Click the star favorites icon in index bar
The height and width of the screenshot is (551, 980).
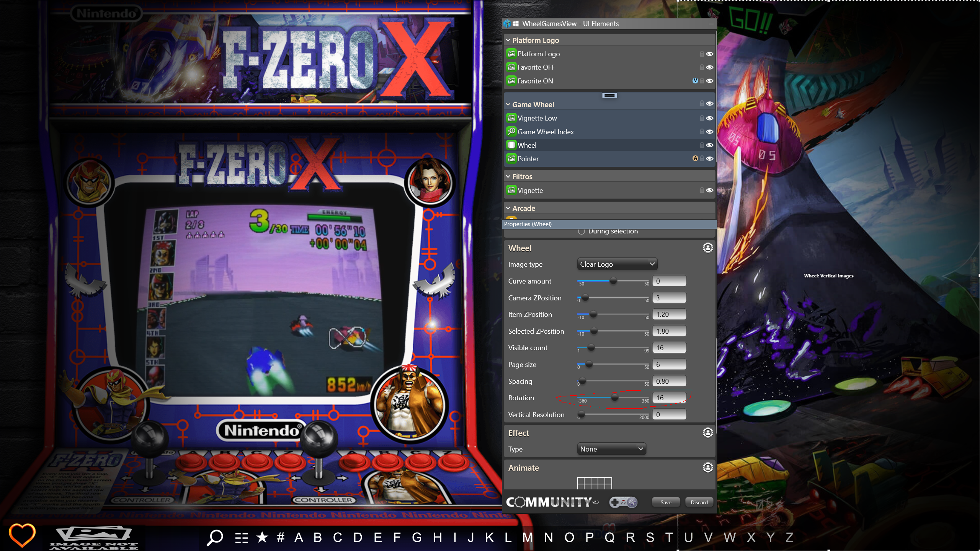tap(262, 537)
